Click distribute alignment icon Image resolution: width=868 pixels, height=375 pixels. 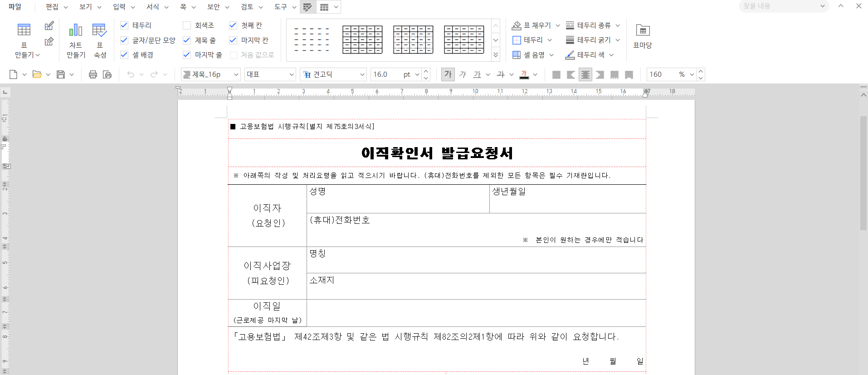click(614, 74)
